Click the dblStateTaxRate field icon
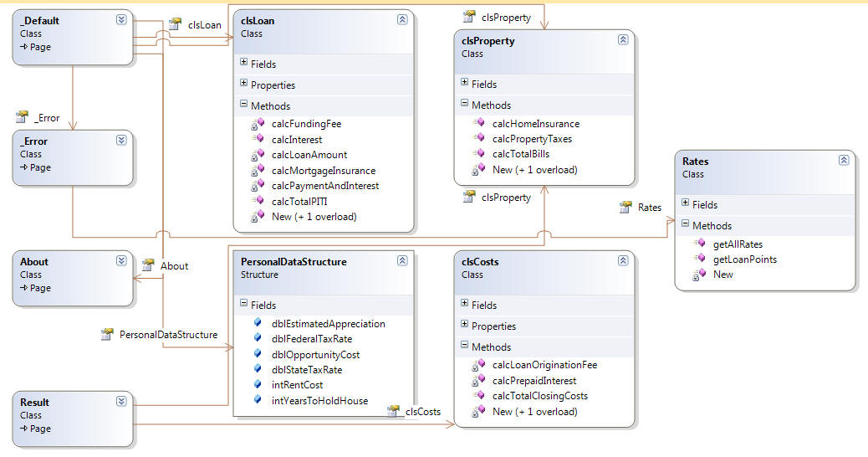868x457 pixels. coord(258,368)
